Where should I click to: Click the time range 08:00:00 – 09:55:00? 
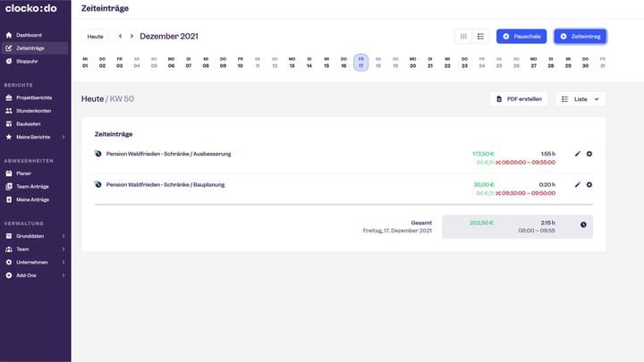click(x=529, y=162)
